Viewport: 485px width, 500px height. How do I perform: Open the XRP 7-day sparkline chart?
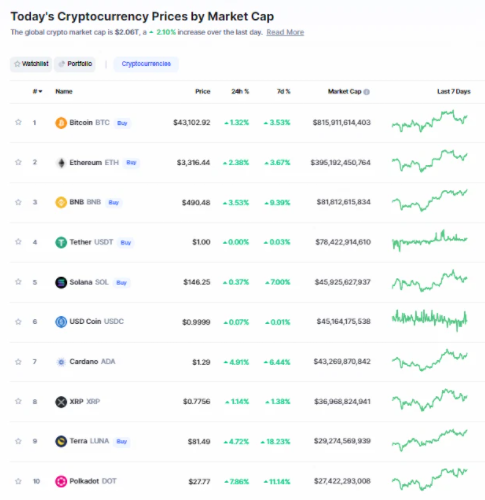pyautogui.click(x=430, y=400)
